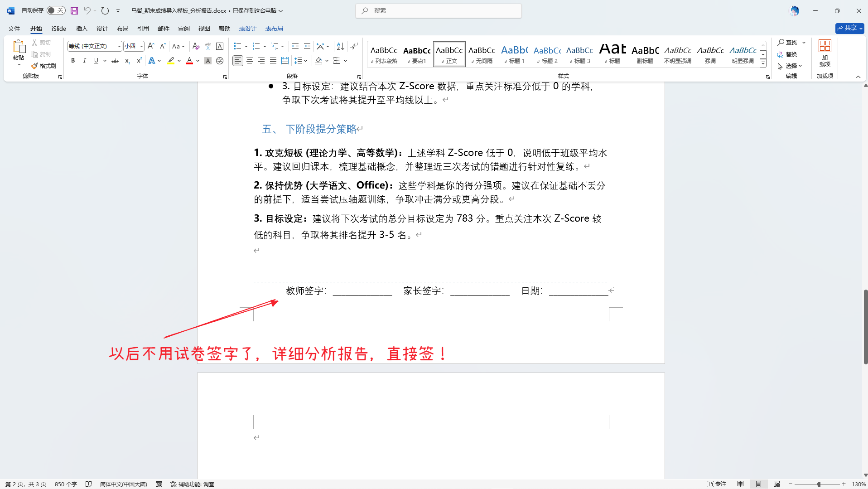The width and height of the screenshot is (868, 489).
Task: Open the iSlide tab
Action: click(59, 29)
